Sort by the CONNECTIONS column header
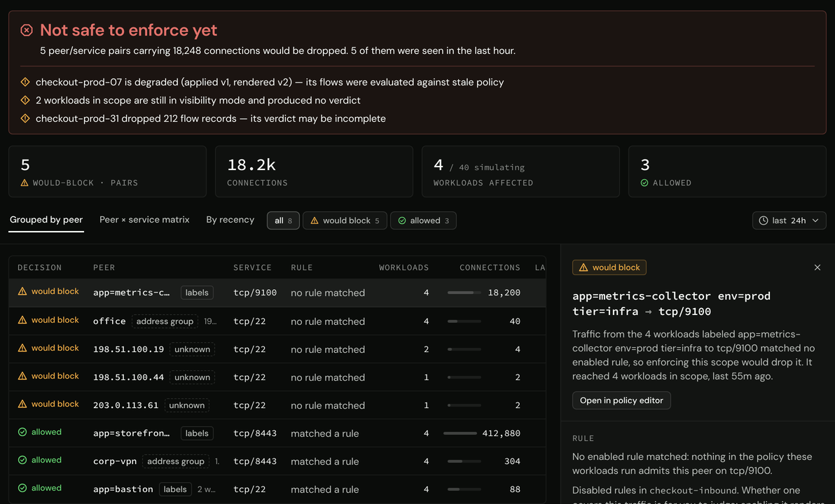Image resolution: width=835 pixels, height=504 pixels. point(490,267)
